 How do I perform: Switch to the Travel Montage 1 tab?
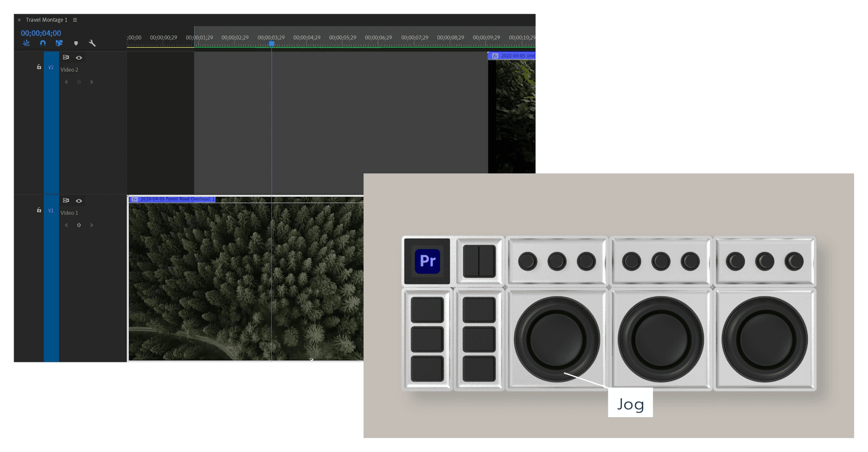47,20
